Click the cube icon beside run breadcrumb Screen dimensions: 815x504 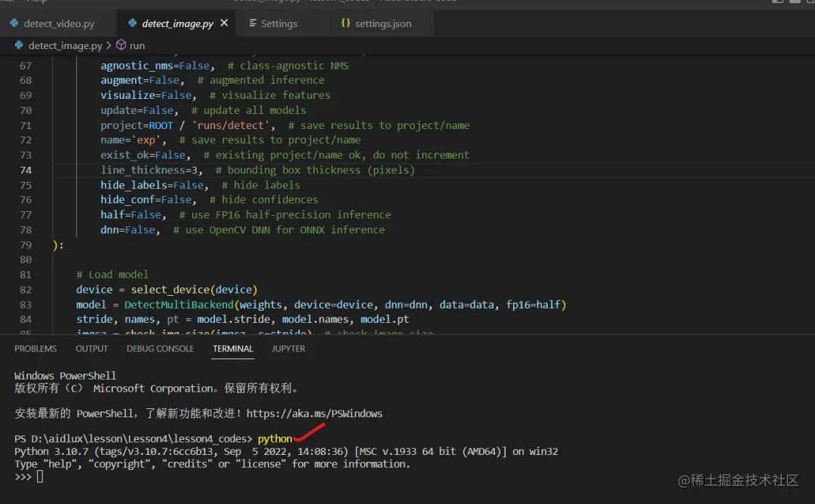(x=121, y=45)
